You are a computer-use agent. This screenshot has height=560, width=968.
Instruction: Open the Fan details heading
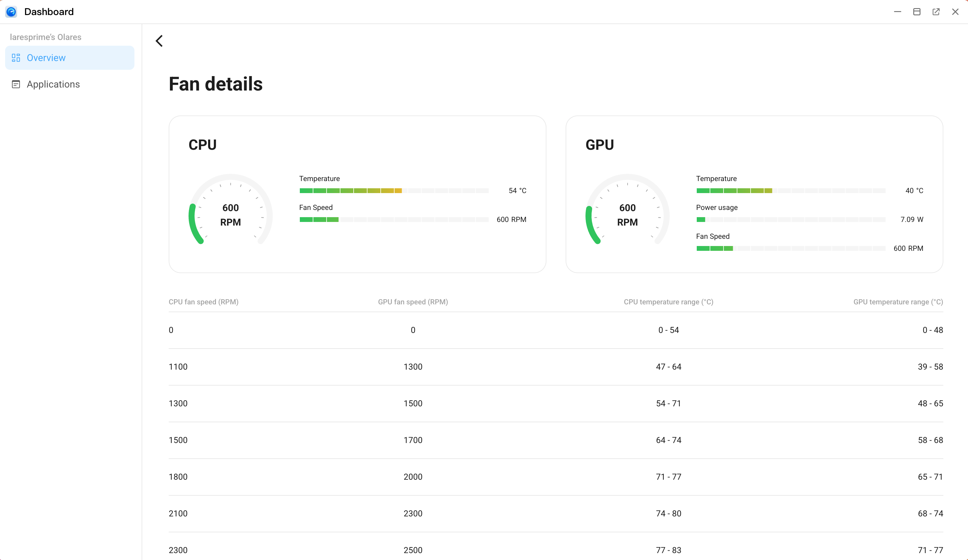216,84
